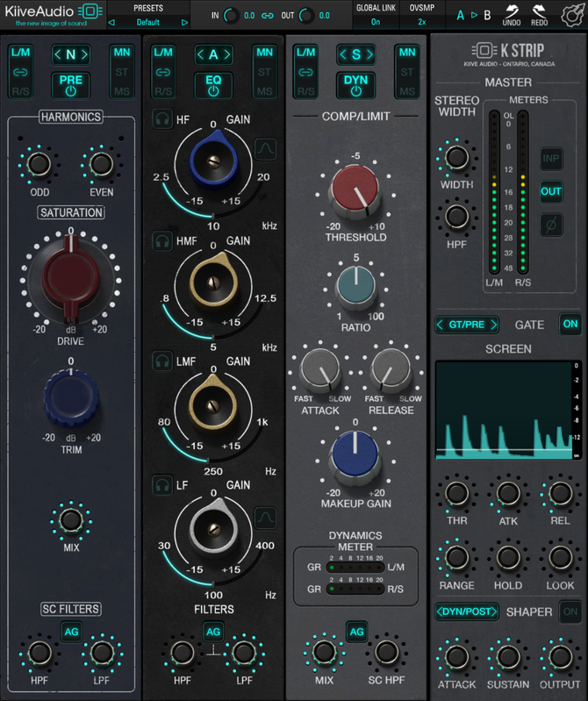588x701 pixels.
Task: Click the In/Out gain link icon
Action: pos(268,16)
